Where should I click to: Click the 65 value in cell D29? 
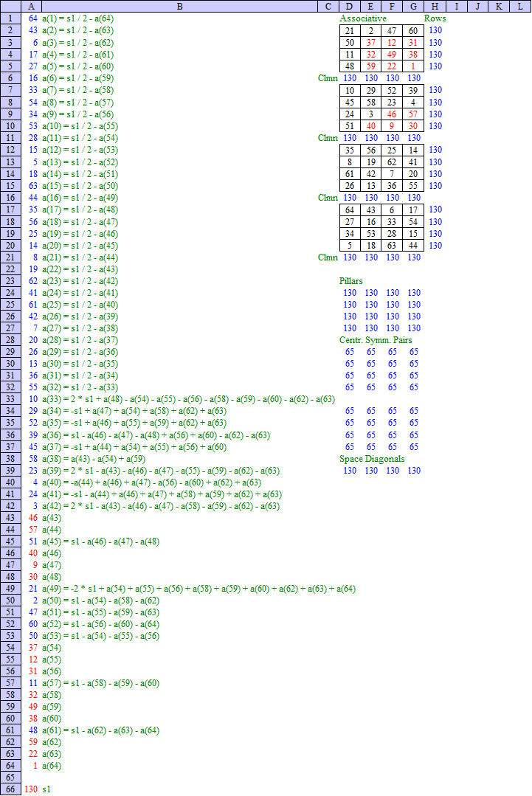pos(350,352)
